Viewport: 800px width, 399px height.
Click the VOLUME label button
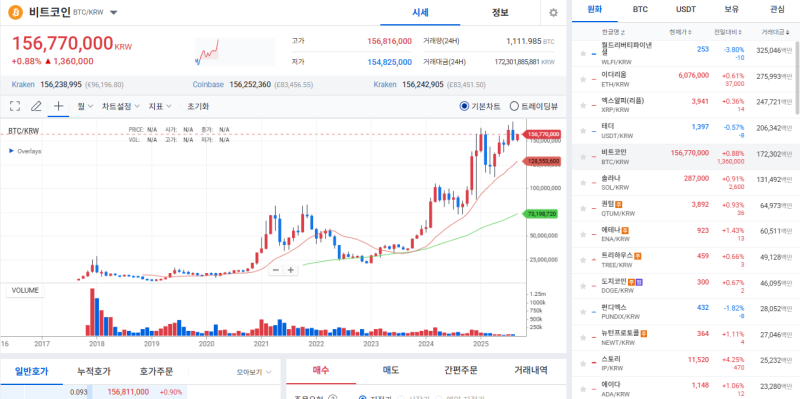point(25,290)
